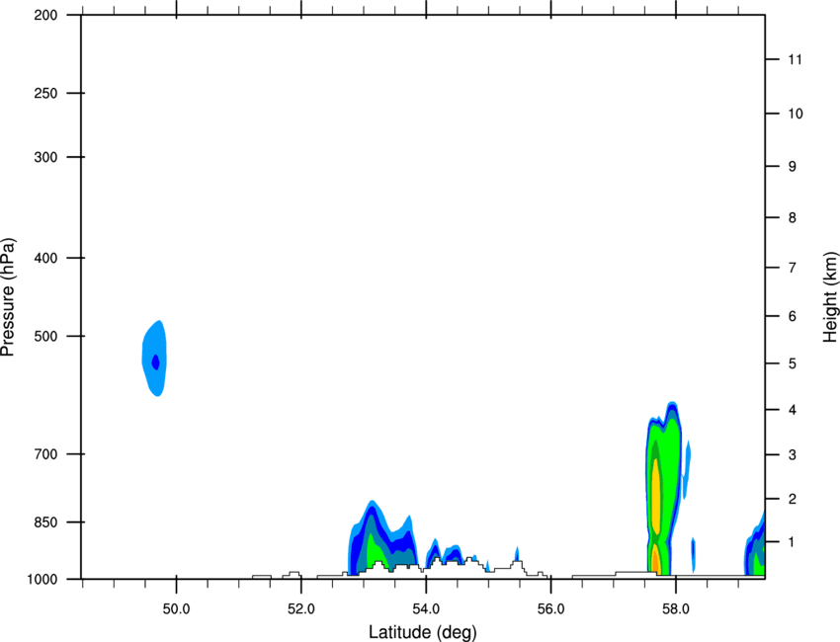Image resolution: width=840 pixels, height=642 pixels.
Task: Click the orange base of the 58° column
Action: pyautogui.click(x=654, y=560)
